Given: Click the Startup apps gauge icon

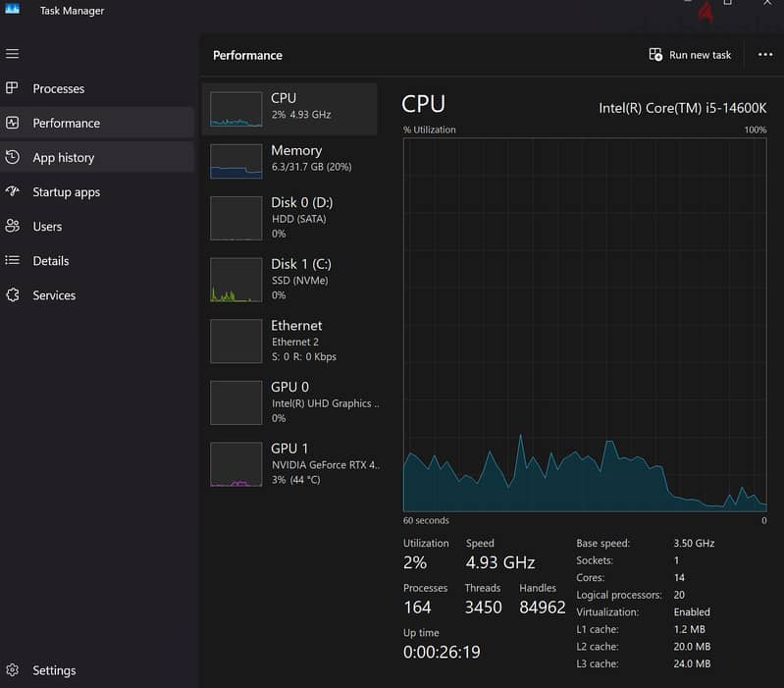Looking at the screenshot, I should coord(12,191).
